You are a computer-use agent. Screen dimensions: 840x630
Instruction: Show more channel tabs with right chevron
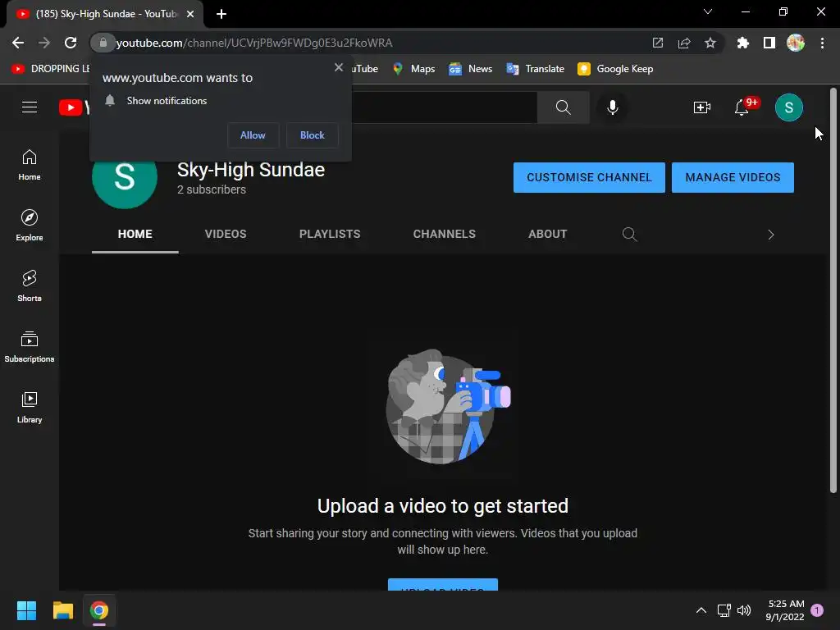point(770,234)
